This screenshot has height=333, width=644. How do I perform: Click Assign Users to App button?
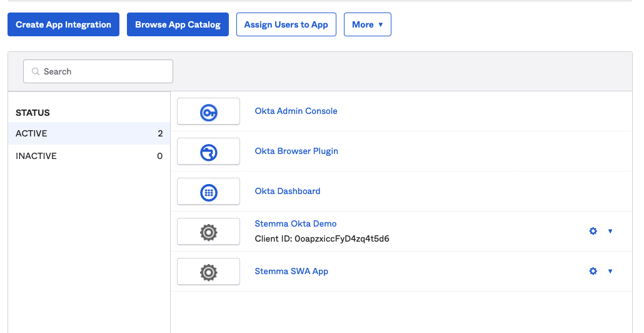point(286,24)
